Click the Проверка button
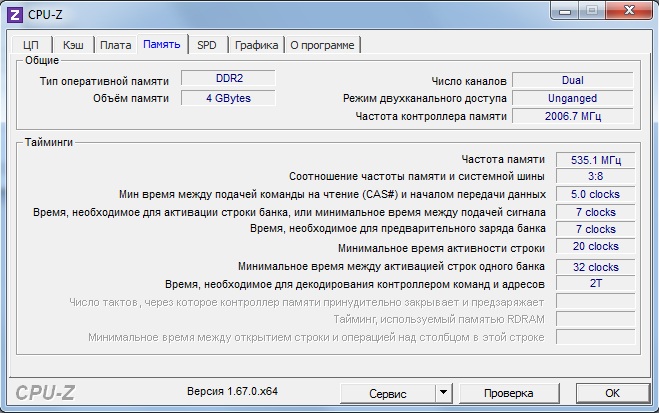The height and width of the screenshot is (413, 659). (509, 393)
